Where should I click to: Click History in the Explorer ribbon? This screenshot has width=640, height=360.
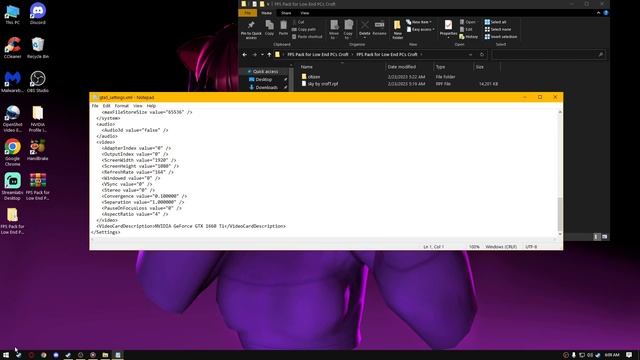point(469,37)
